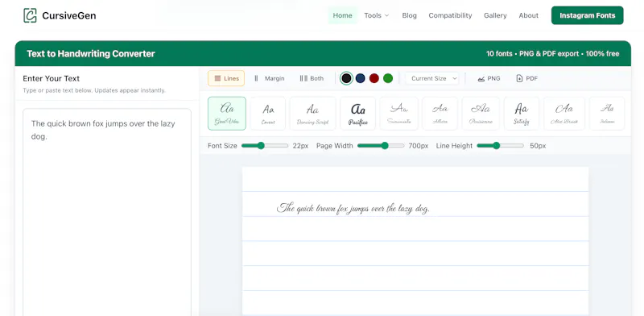644x316 pixels.
Task: Choose the Caveat font card
Action: click(268, 114)
